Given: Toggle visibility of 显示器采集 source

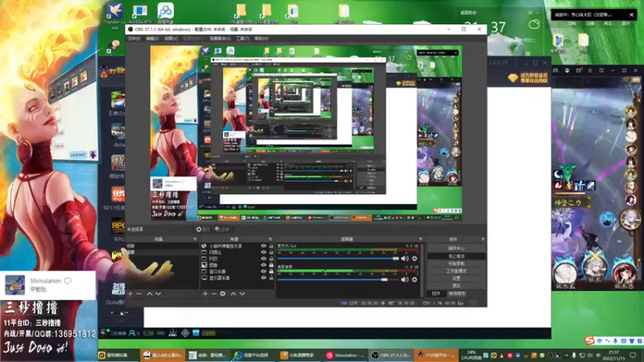Looking at the screenshot, I should (x=264, y=278).
